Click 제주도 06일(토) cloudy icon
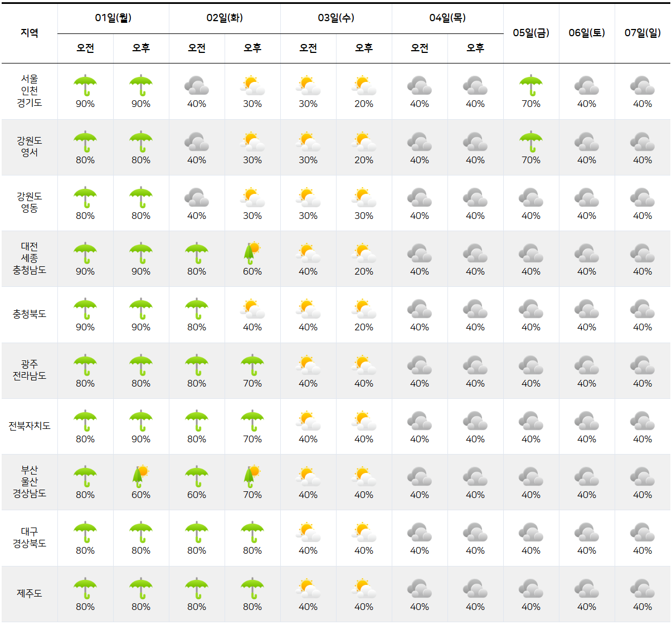This screenshot has width=672, height=625. click(x=587, y=589)
